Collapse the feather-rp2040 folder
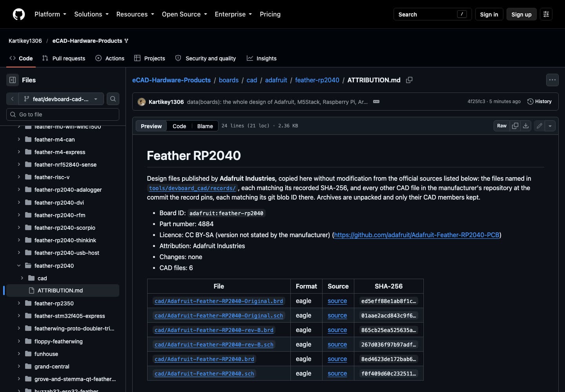The image size is (565, 392). 19,265
